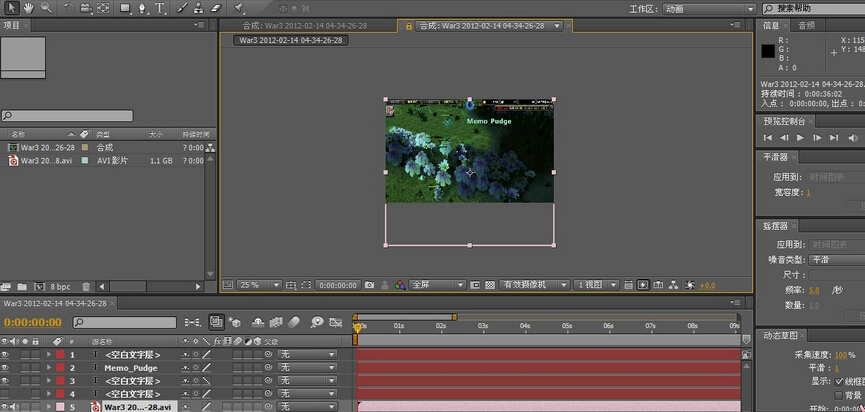Open the timeline Graph Editor icon

tap(335, 322)
